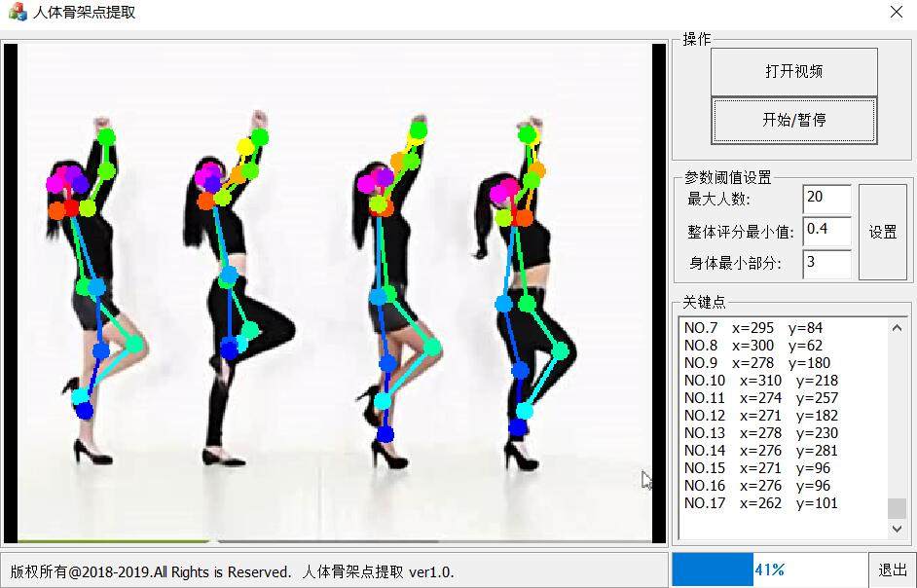Click the keypoint list scrollbar thumb
The image size is (917, 588).
click(898, 508)
